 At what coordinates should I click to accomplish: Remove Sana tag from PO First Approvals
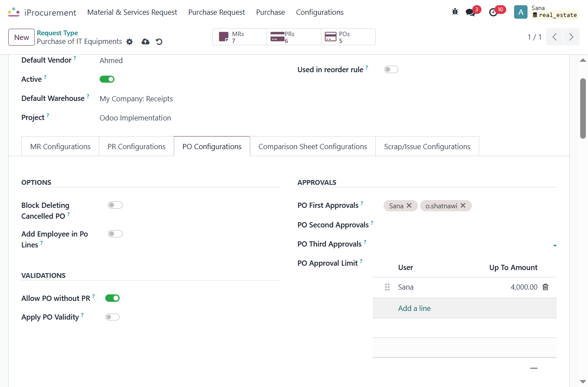pos(409,206)
